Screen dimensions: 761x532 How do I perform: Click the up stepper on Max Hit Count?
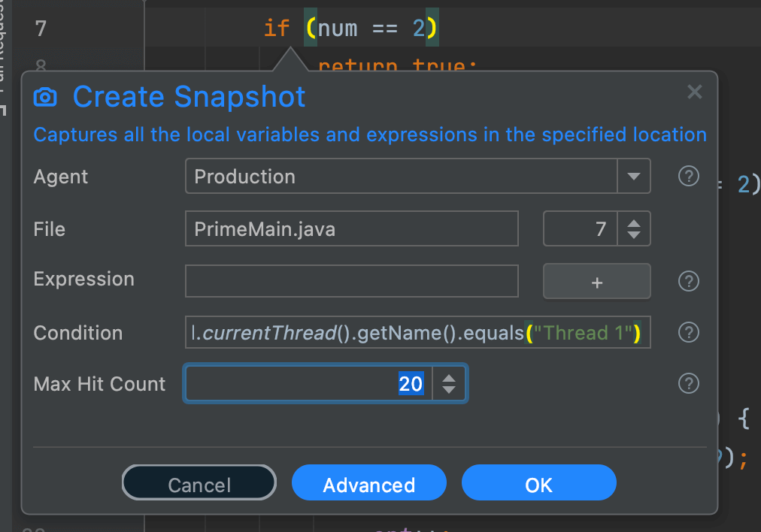[x=449, y=379]
